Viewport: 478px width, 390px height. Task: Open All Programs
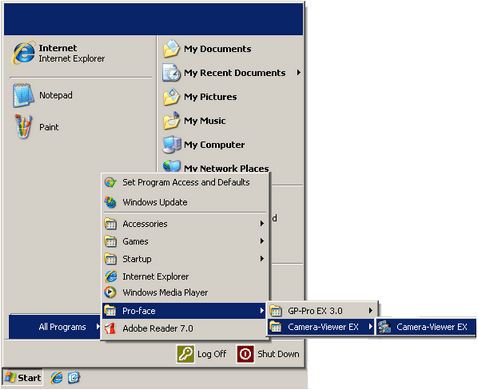click(55, 327)
